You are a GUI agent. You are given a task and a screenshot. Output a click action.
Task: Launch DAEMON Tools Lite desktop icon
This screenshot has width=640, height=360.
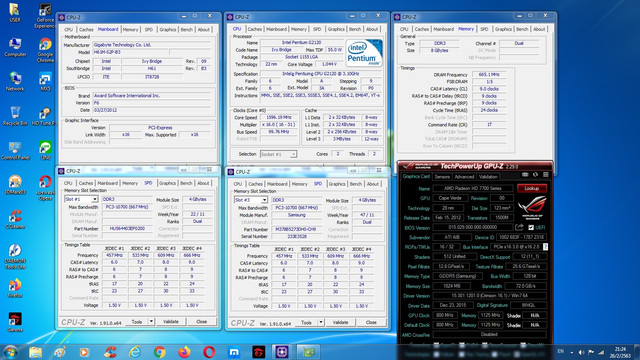click(x=15, y=256)
